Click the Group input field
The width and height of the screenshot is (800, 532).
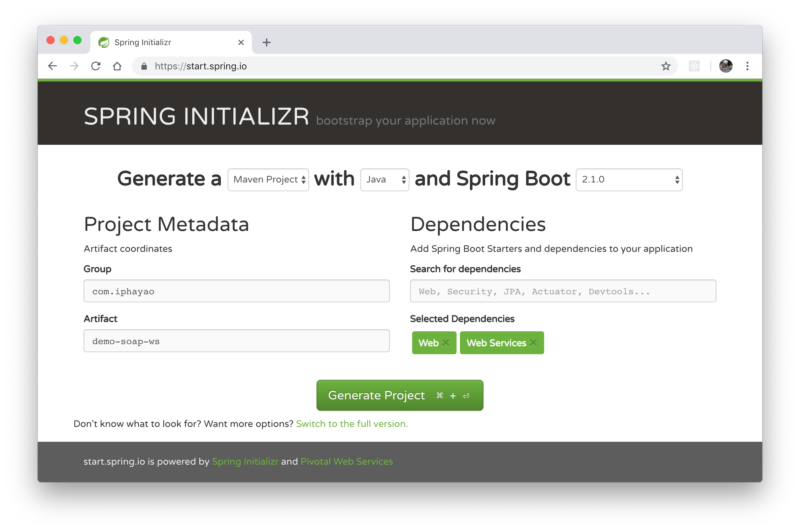point(236,291)
